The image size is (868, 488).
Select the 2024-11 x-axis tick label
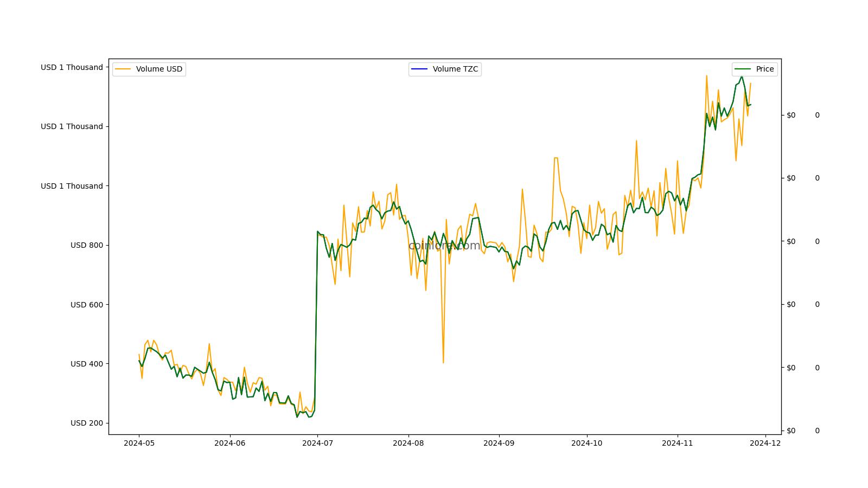point(677,443)
